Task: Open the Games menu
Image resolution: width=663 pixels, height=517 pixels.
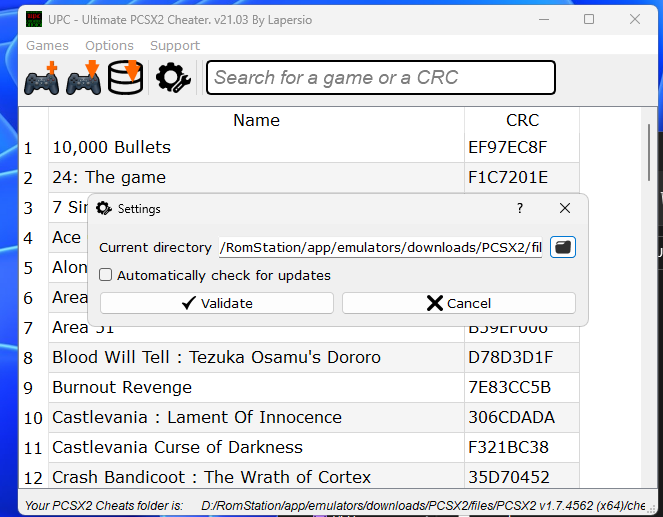Action: [47, 45]
